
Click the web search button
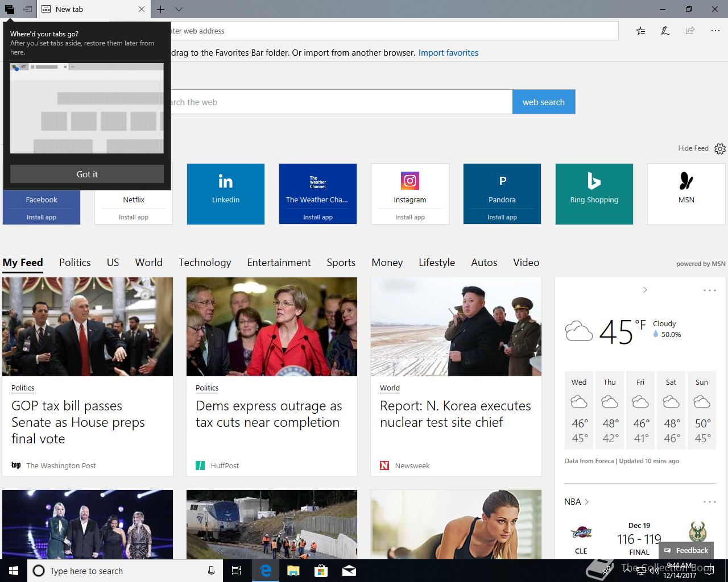pyautogui.click(x=544, y=102)
